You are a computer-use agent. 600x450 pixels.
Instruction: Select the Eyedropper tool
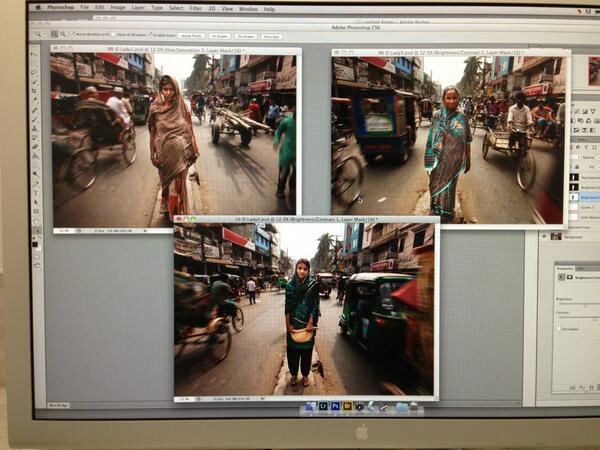tap(35, 100)
